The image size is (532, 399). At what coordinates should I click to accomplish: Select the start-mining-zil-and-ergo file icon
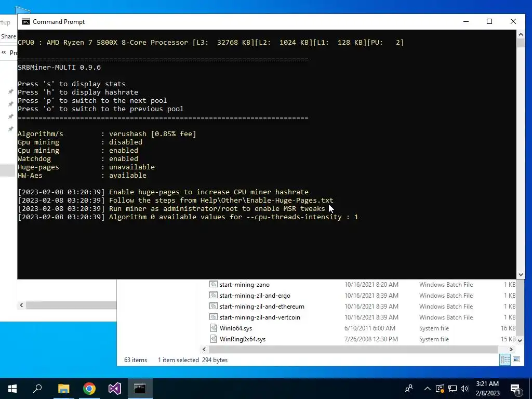click(x=213, y=295)
